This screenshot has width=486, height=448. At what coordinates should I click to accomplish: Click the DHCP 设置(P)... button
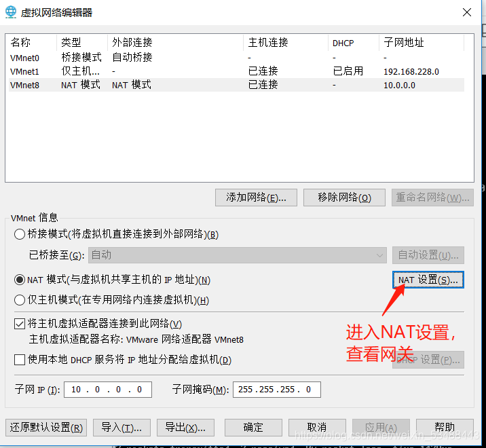click(428, 360)
